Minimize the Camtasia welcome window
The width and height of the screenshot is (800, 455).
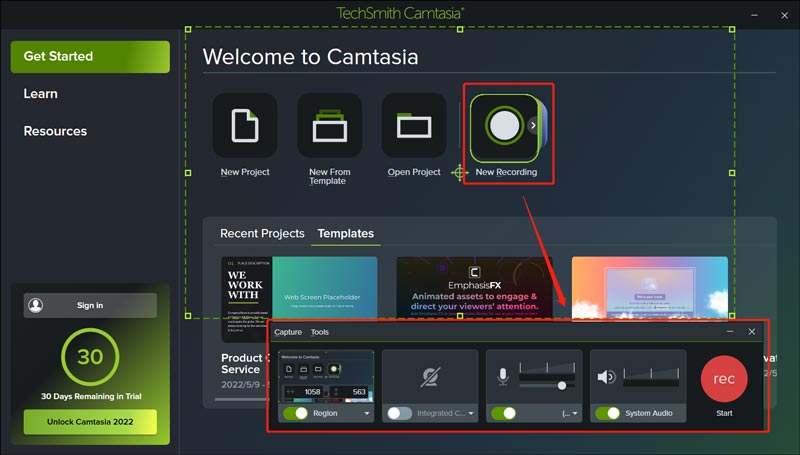pyautogui.click(x=755, y=15)
